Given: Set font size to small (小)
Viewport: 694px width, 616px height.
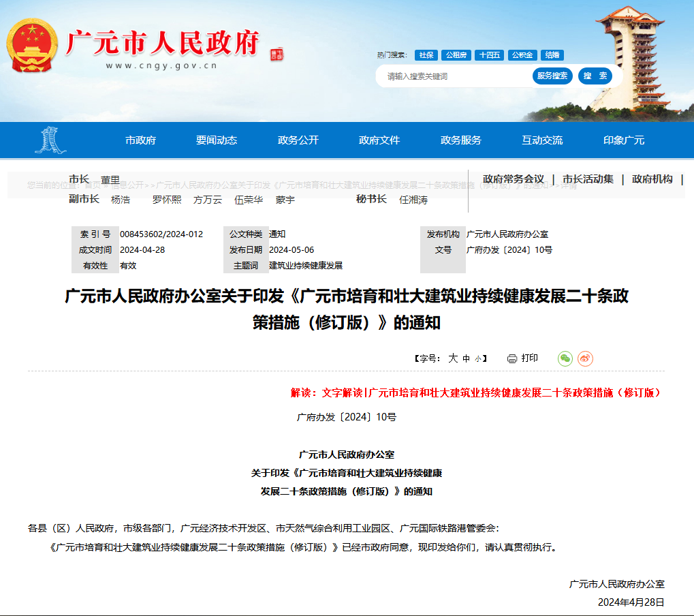Looking at the screenshot, I should pos(477,358).
